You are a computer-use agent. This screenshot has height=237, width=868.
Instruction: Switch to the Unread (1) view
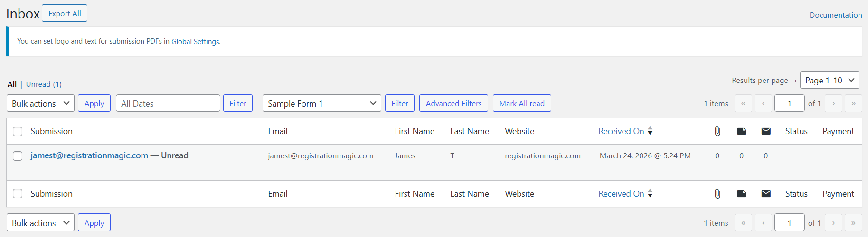tap(44, 84)
